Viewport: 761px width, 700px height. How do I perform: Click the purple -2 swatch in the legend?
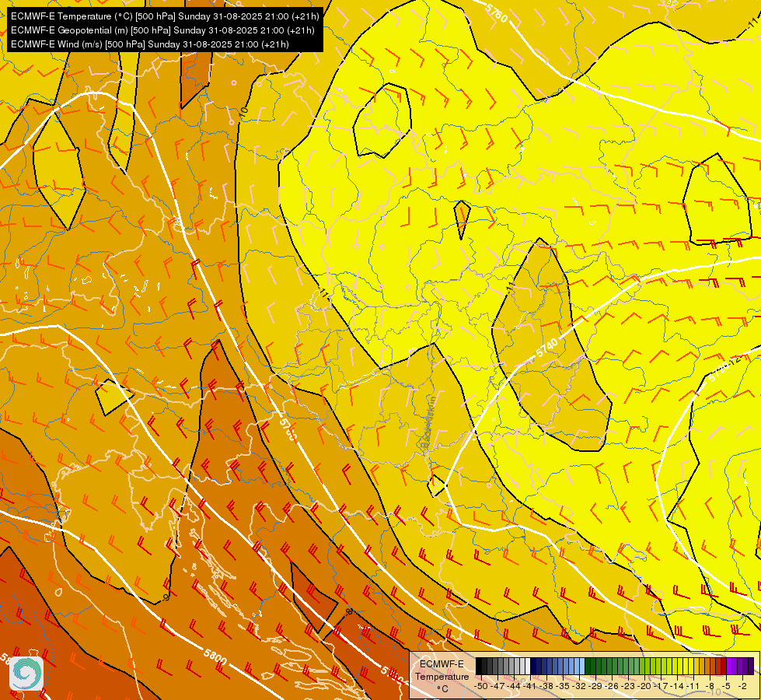741,666
